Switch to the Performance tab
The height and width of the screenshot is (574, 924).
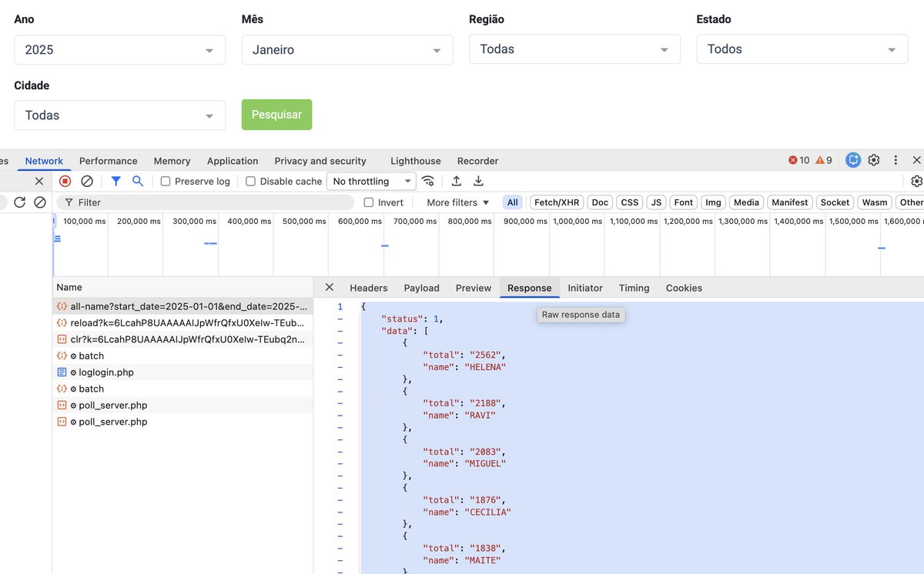coord(108,161)
